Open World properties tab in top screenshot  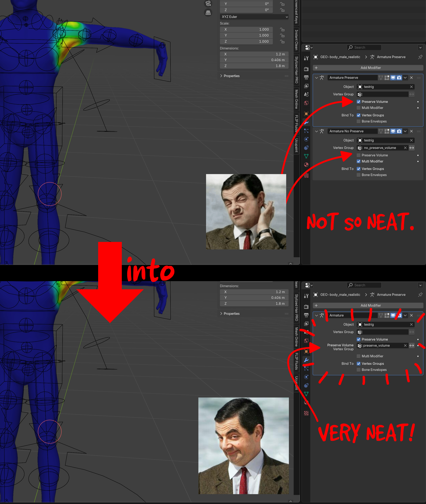pos(306,103)
